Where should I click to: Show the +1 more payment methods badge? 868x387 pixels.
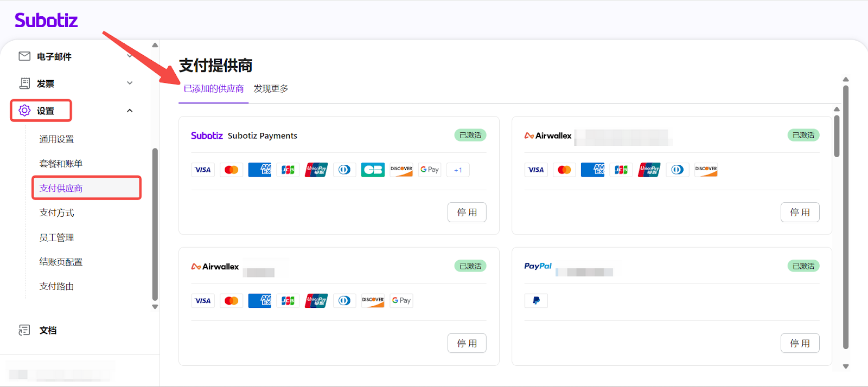pos(458,170)
